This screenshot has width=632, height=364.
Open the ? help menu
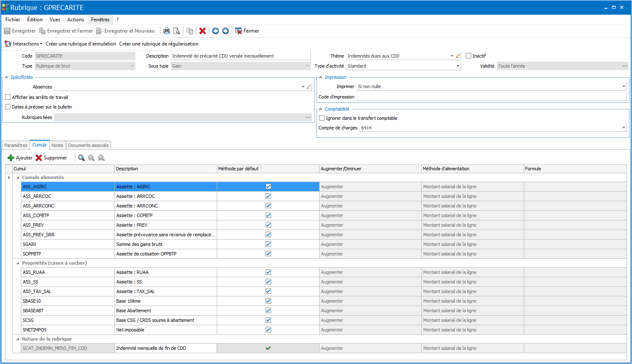pyautogui.click(x=117, y=20)
